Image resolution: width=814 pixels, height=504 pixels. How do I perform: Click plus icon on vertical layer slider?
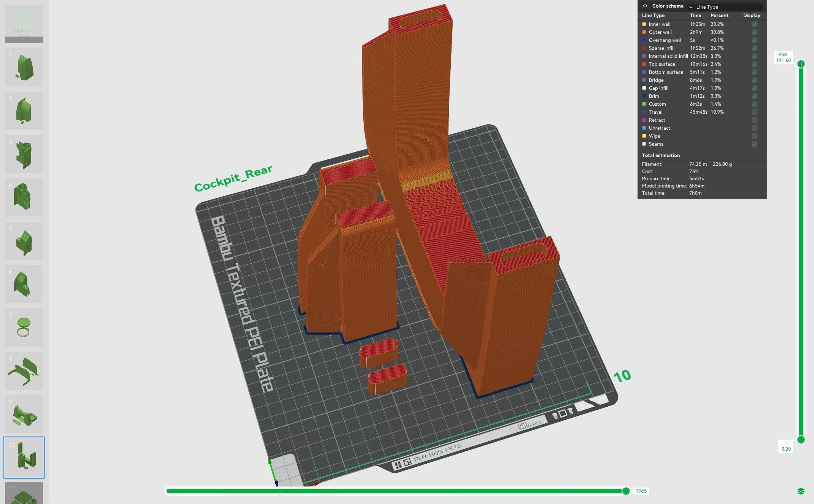click(x=801, y=64)
